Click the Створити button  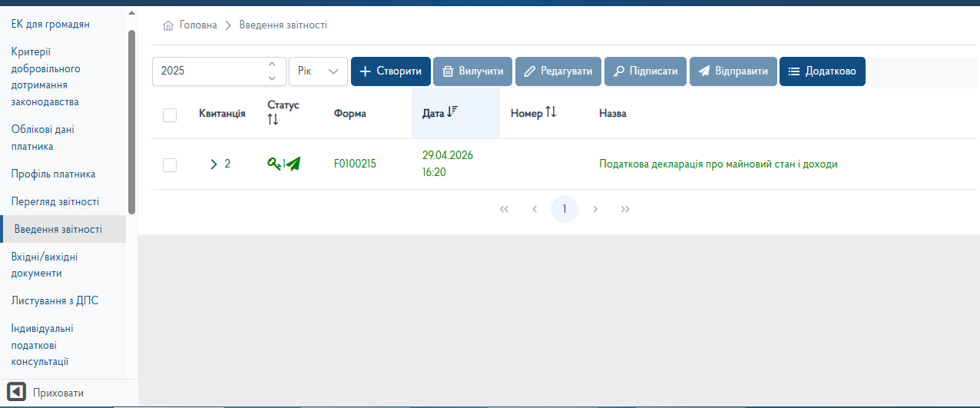click(391, 71)
